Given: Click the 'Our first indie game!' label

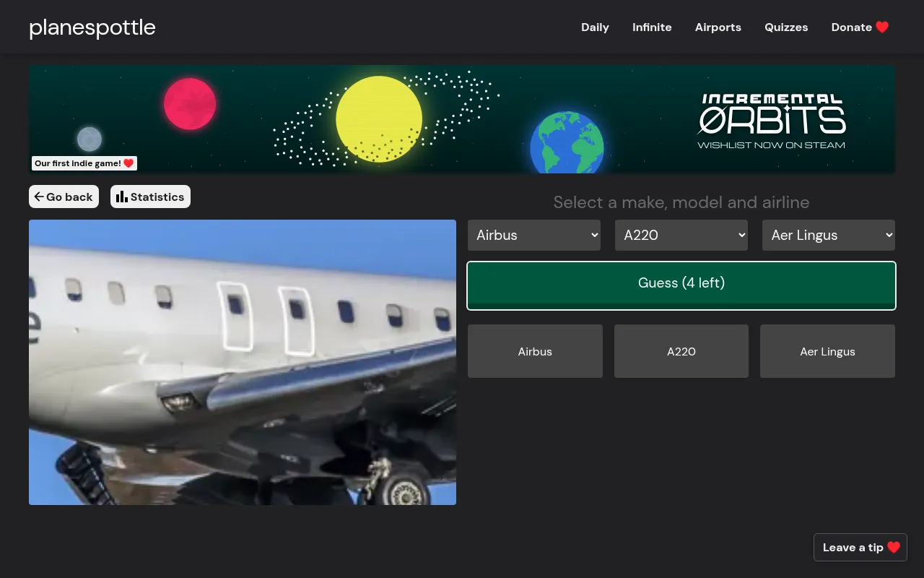Looking at the screenshot, I should click(x=84, y=163).
